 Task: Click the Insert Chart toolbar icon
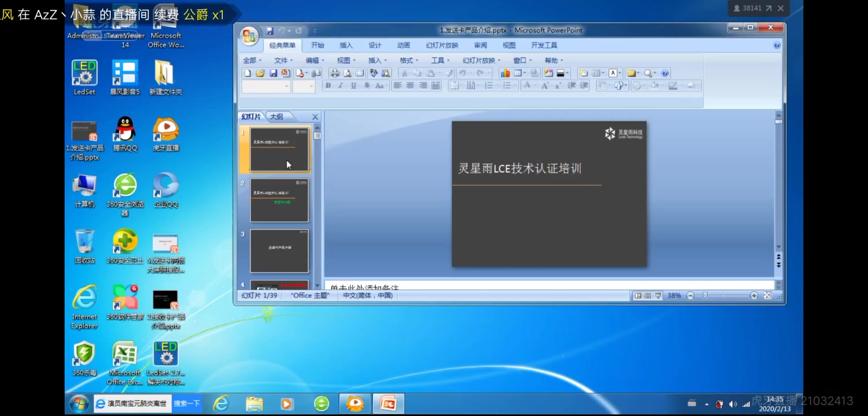pyautogui.click(x=505, y=73)
